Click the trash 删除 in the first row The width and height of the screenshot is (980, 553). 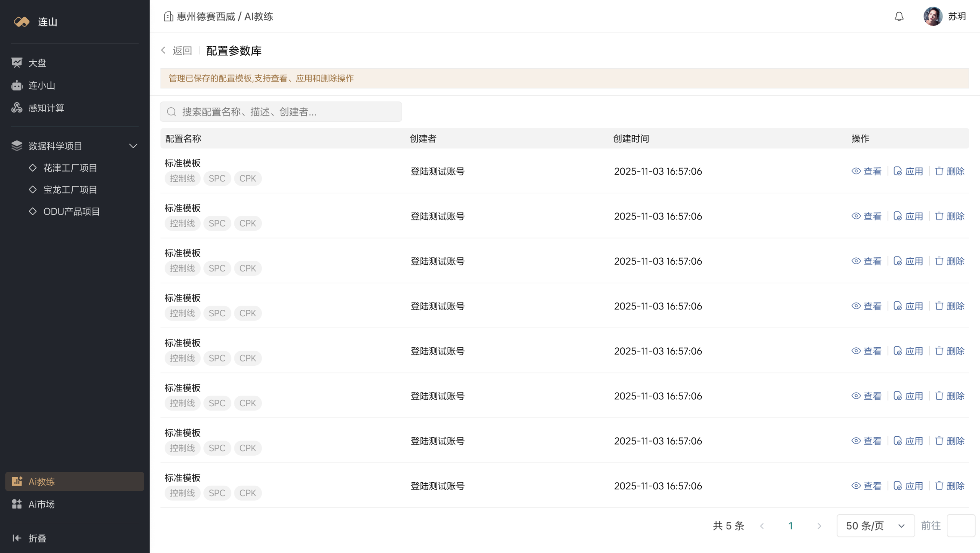tap(949, 171)
